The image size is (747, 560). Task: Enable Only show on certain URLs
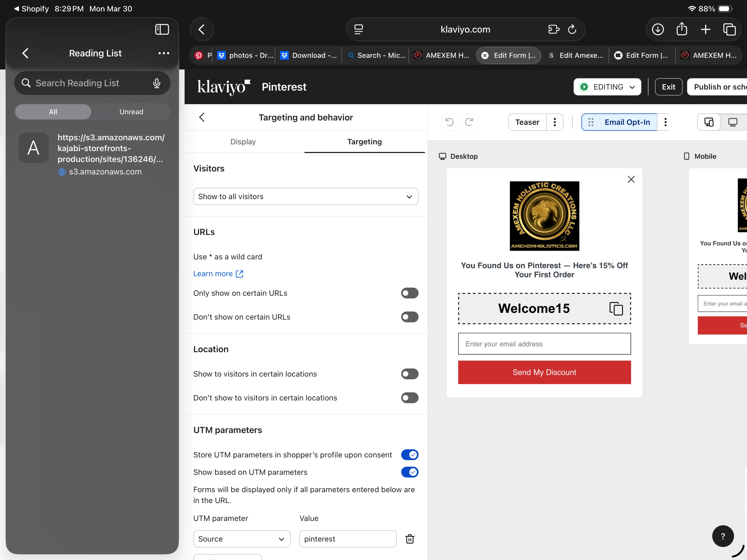[x=409, y=293]
